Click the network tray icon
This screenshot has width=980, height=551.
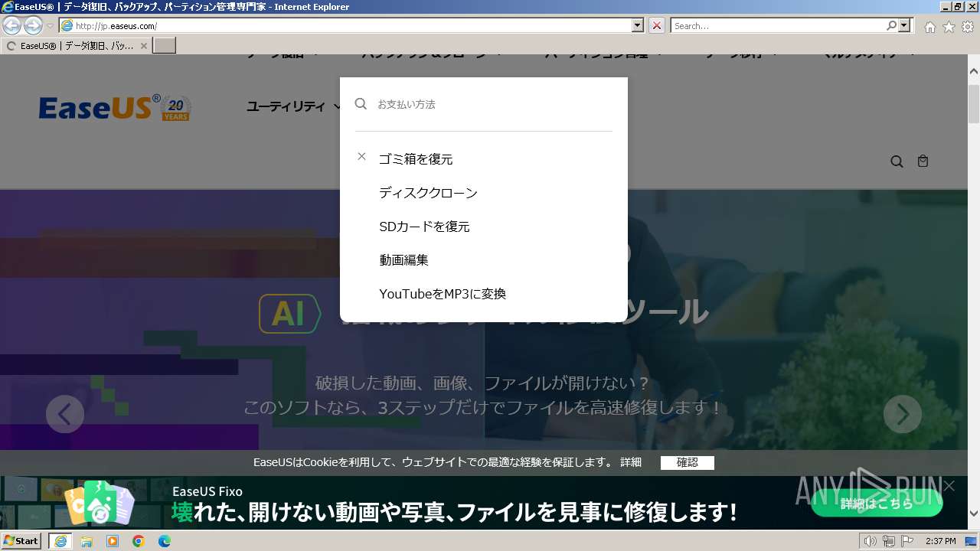888,541
